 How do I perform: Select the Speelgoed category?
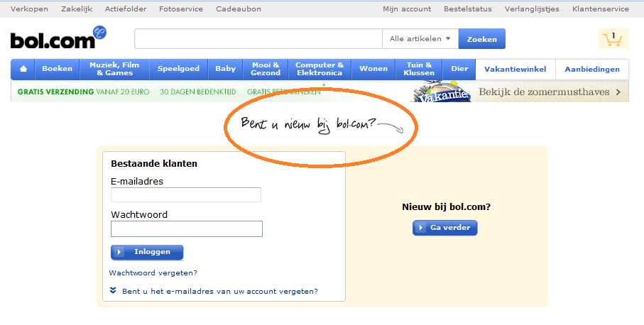pos(179,69)
